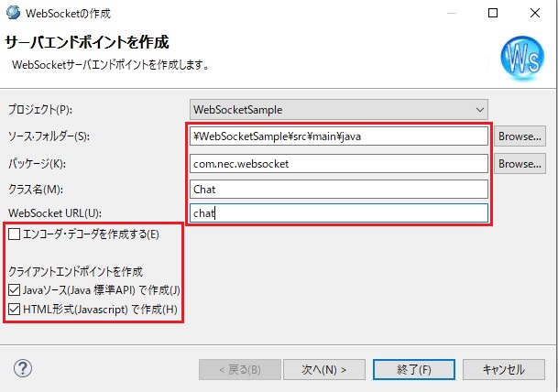Image resolution: width=558 pixels, height=392 pixels.
Task: Browse for the パッケージ name
Action: point(520,163)
